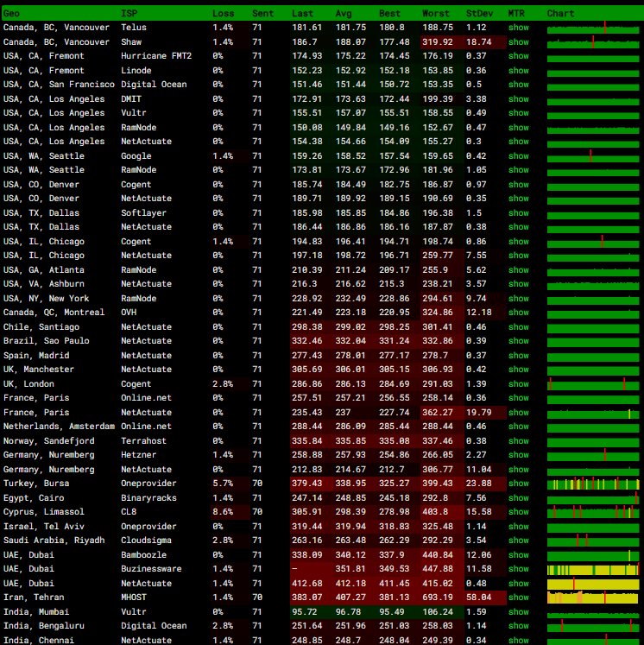The width and height of the screenshot is (644, 645).
Task: Click 'show' link for Hurricane FMT2 row
Action: click(x=518, y=56)
